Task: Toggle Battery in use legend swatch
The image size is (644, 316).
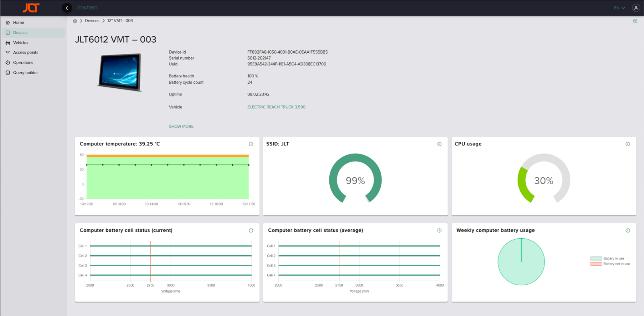Action: 596,258
